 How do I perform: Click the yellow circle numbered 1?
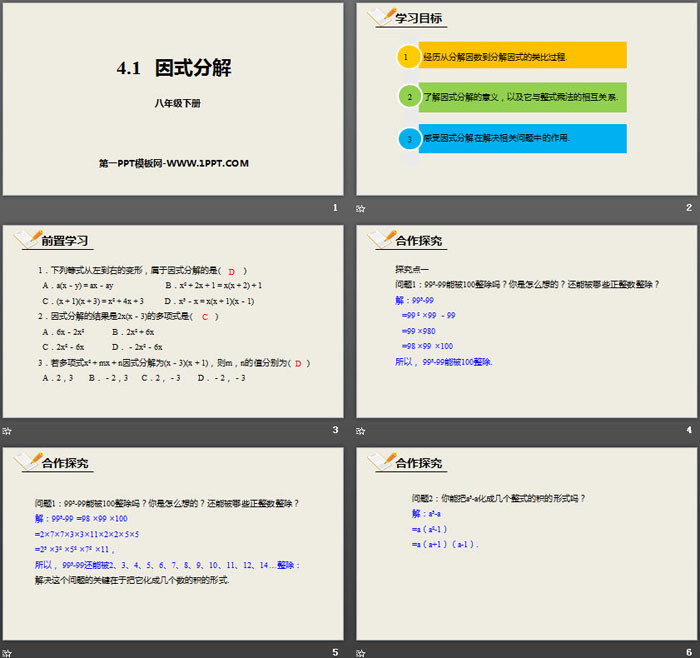click(407, 56)
